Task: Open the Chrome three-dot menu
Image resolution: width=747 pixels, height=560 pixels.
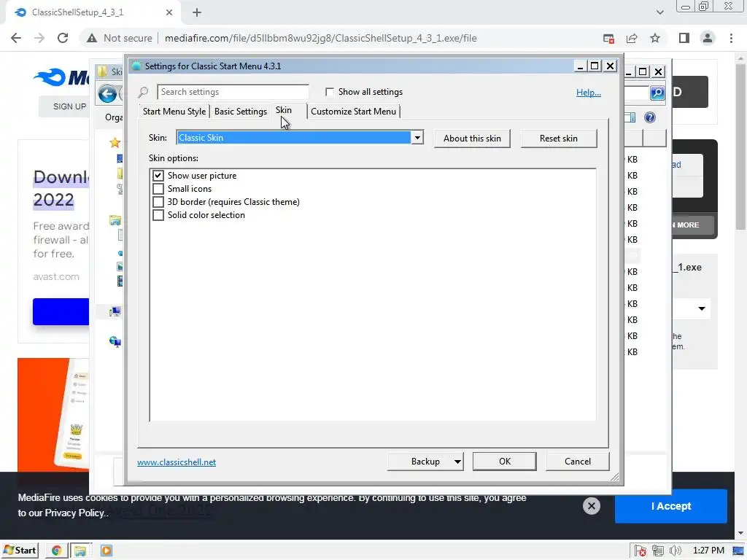Action: click(731, 38)
